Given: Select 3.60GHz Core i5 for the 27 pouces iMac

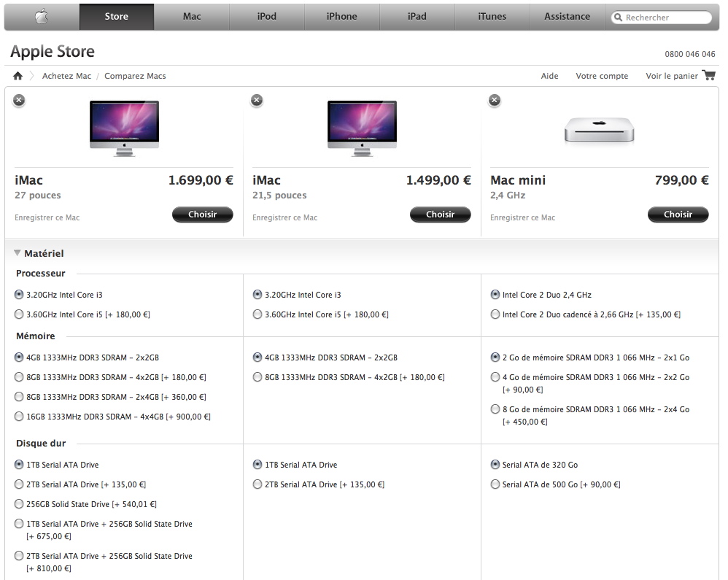Looking at the screenshot, I should point(19,314).
